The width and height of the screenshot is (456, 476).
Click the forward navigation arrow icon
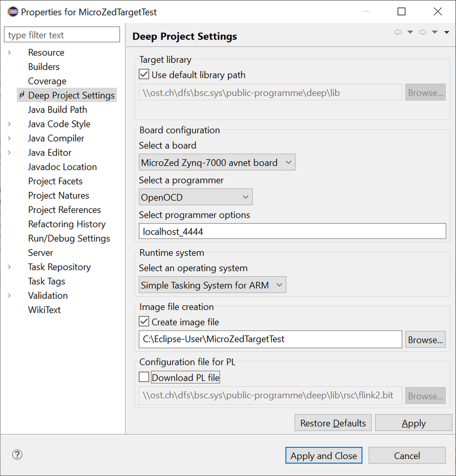click(423, 32)
